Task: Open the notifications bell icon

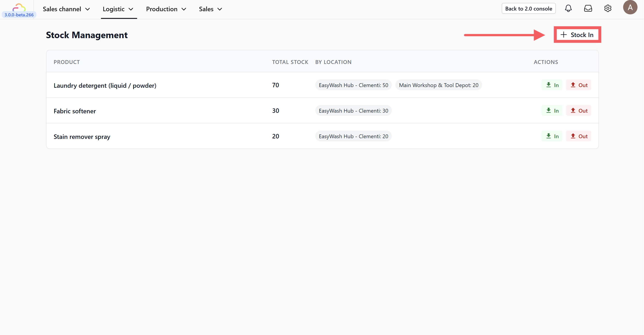Action: coord(568,9)
